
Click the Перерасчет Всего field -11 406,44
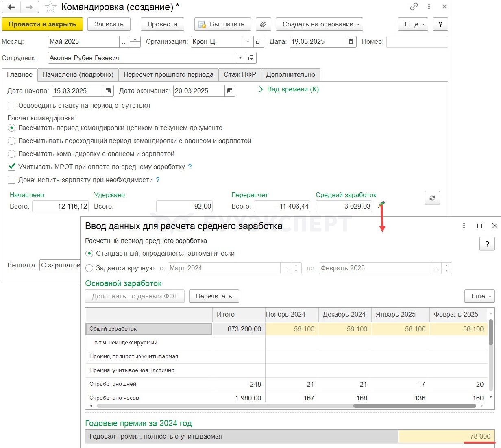point(282,207)
